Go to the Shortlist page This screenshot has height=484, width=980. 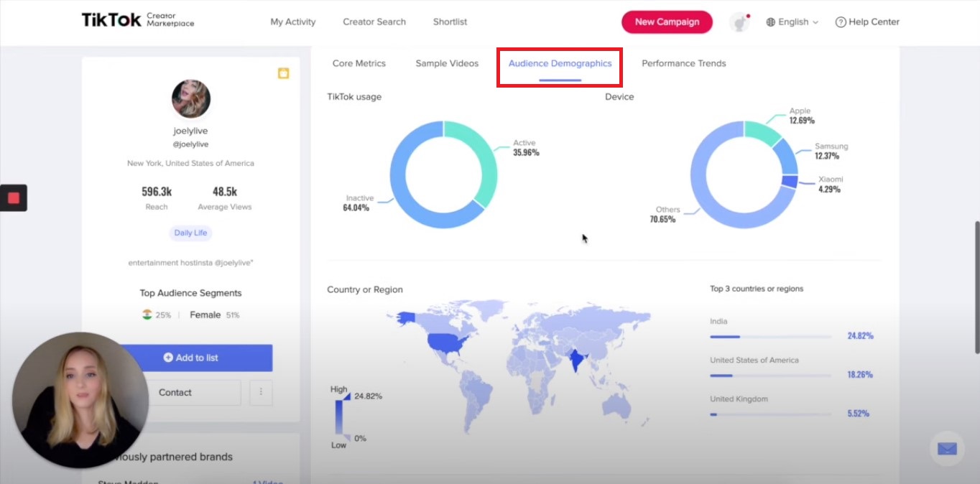coord(450,22)
